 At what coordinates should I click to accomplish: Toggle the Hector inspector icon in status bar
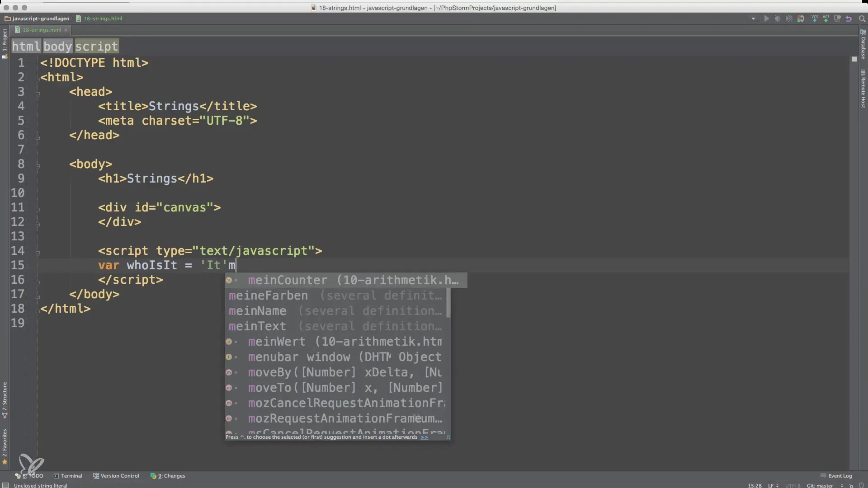pyautogui.click(x=861, y=486)
